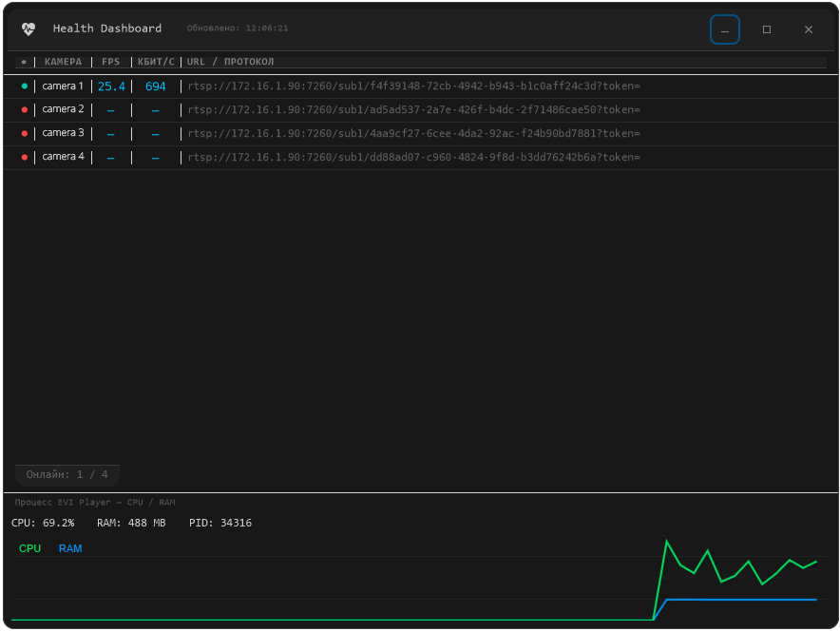Image resolution: width=840 pixels, height=631 pixels.
Task: Sort by the FPS column header
Action: pos(111,62)
